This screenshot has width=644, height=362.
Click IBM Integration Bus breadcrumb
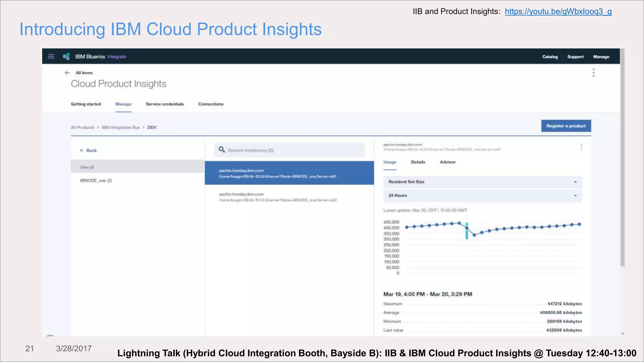coord(121,127)
